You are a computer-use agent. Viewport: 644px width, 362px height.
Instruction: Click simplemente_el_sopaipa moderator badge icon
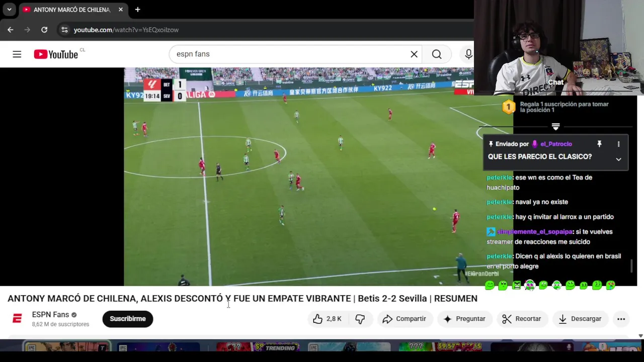tap(491, 232)
